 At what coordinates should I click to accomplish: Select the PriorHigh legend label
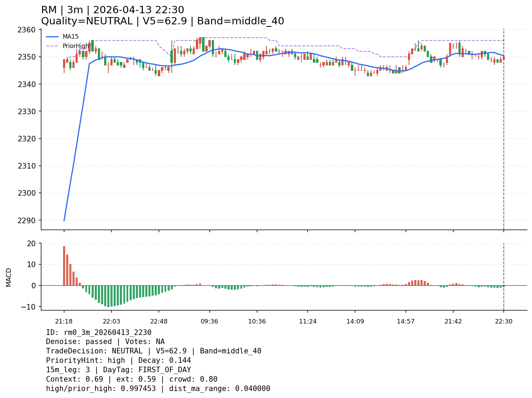pyautogui.click(x=76, y=46)
